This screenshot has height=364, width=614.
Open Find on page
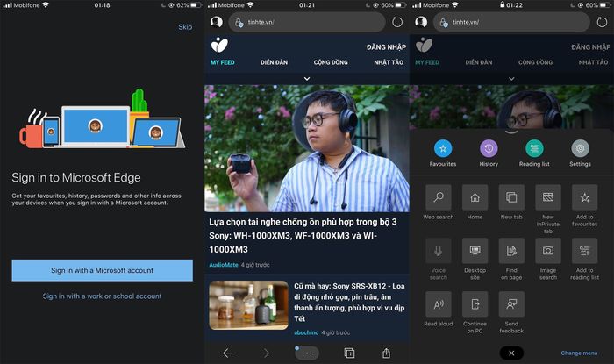coord(511,251)
